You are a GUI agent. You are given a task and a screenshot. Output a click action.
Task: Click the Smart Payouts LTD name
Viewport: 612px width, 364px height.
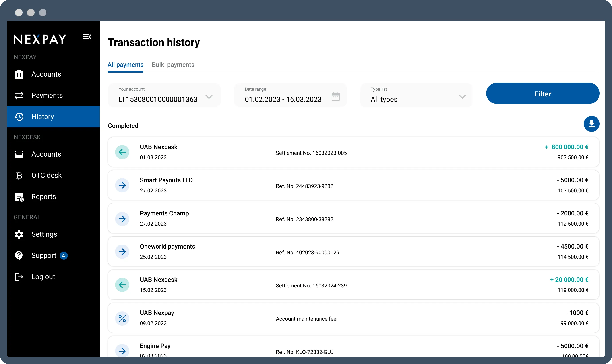click(166, 180)
